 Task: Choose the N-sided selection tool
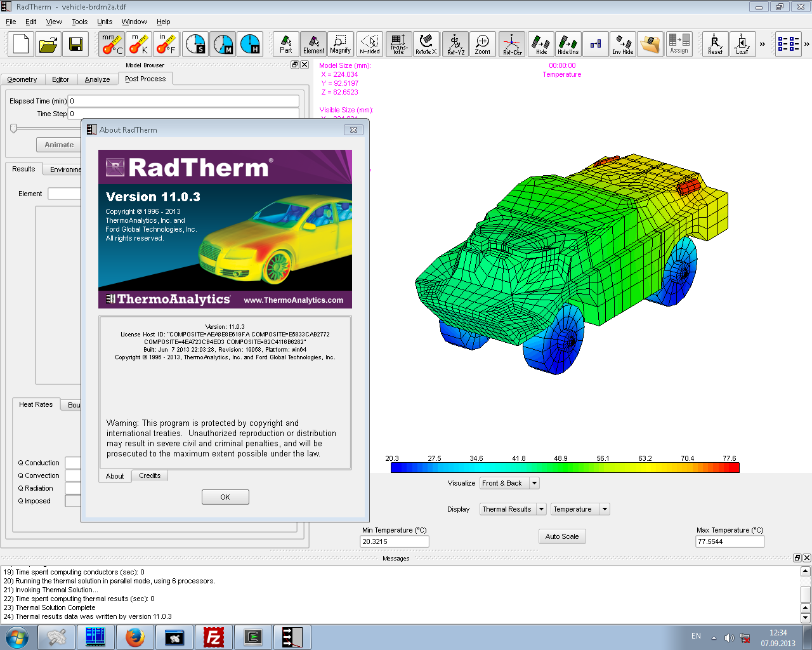370,44
